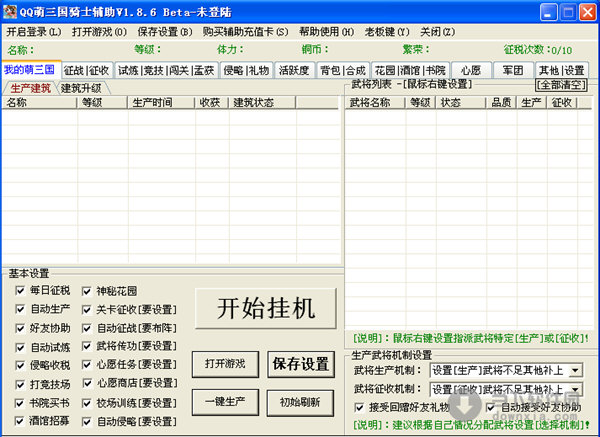This screenshot has width=600, height=437.
Task: Open the 老板键 (Y) menu
Action: 387,32
